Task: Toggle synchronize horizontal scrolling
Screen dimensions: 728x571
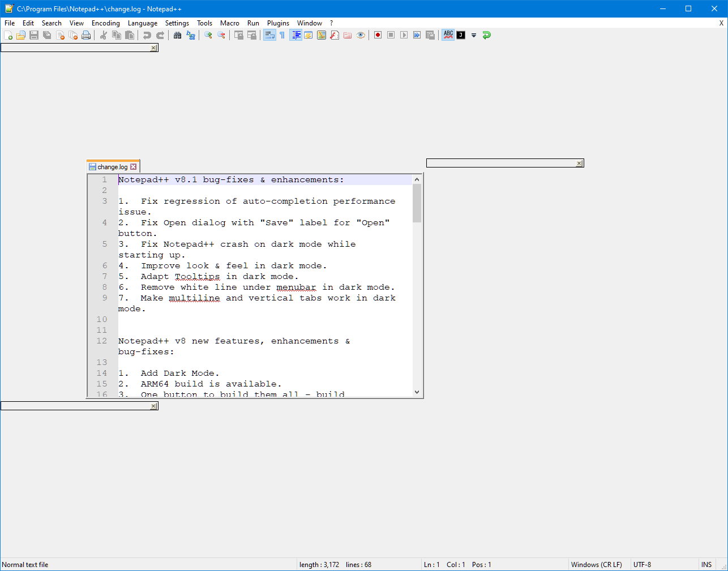Action: pyautogui.click(x=252, y=35)
